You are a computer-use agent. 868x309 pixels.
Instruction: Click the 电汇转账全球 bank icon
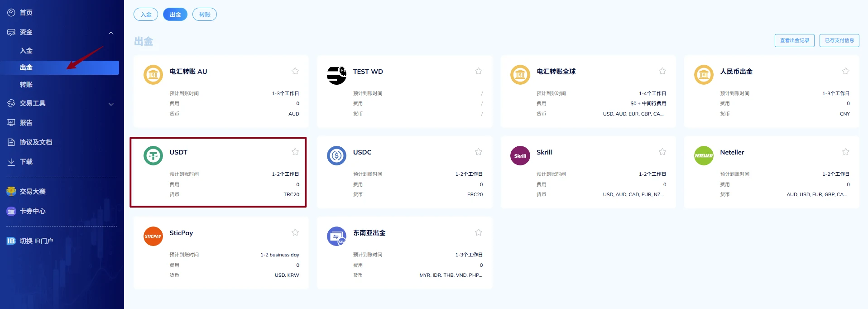click(x=520, y=75)
